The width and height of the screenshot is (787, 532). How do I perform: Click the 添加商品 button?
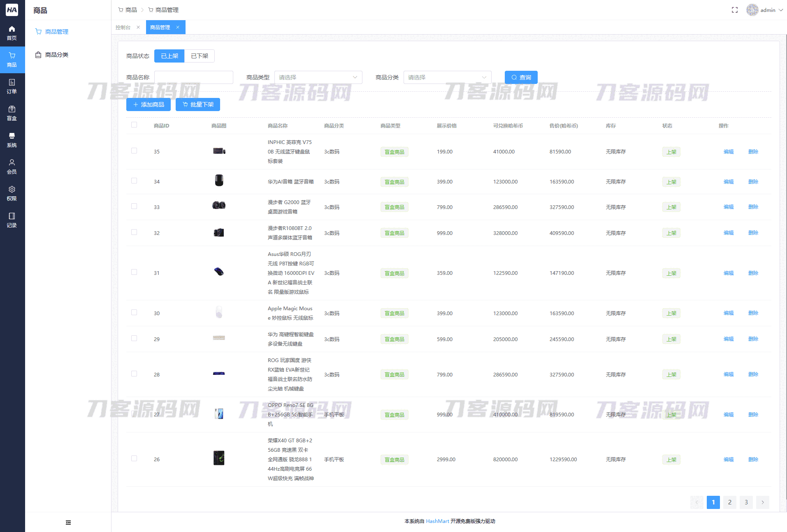pyautogui.click(x=149, y=105)
